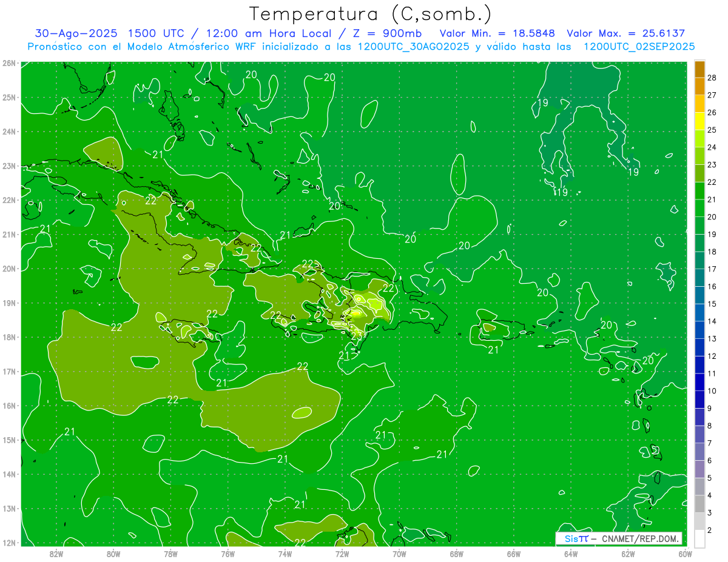Click the 13N latitude axis label
The image size is (728, 562).
(x=8, y=509)
